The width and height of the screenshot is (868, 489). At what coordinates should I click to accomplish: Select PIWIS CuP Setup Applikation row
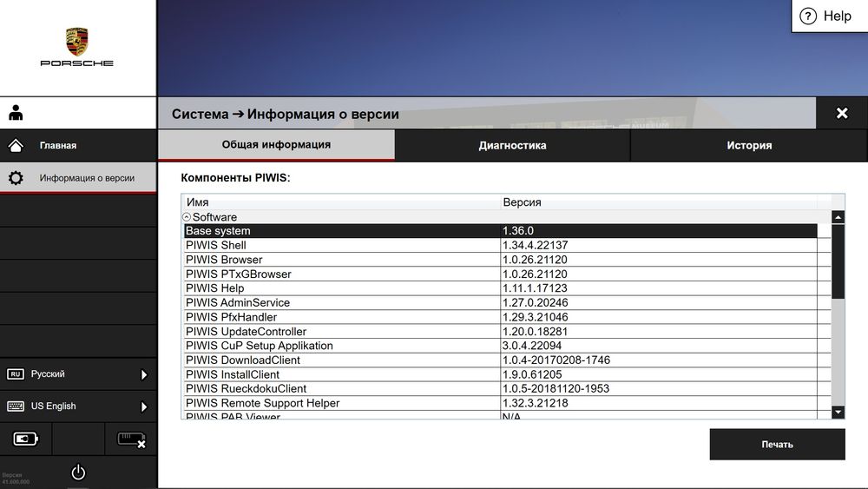501,346
